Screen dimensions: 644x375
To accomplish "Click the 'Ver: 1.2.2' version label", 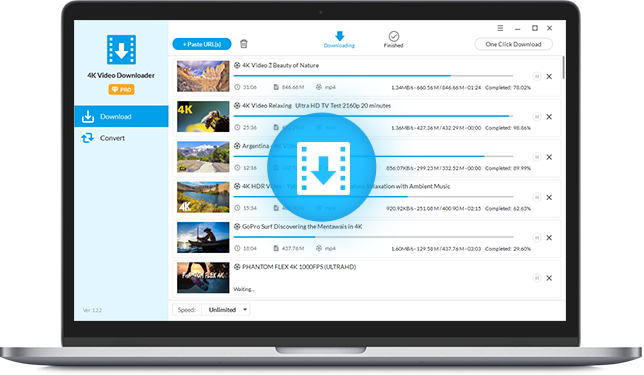I will coord(92,310).
